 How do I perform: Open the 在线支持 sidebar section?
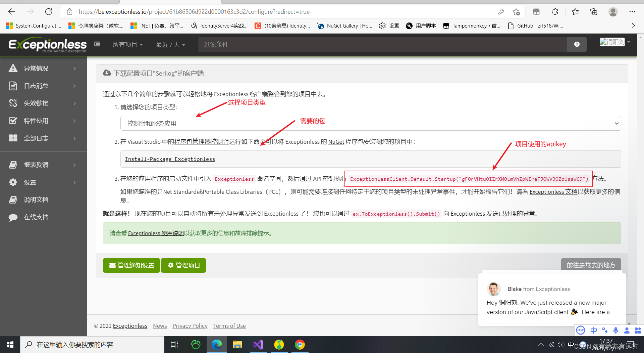tap(36, 217)
